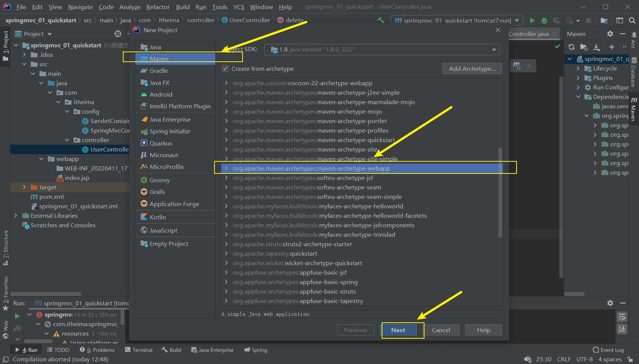Select the Gradle project type
The height and width of the screenshot is (364, 639).
click(x=175, y=71)
